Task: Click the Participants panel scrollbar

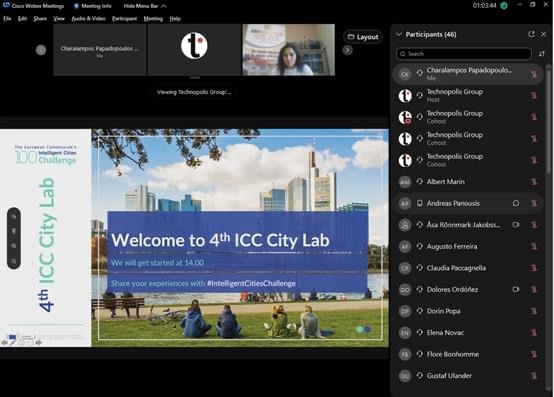Action: click(549, 120)
